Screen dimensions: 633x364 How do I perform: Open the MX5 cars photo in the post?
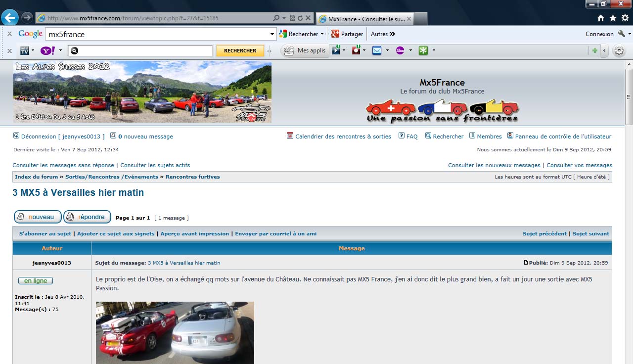175,333
